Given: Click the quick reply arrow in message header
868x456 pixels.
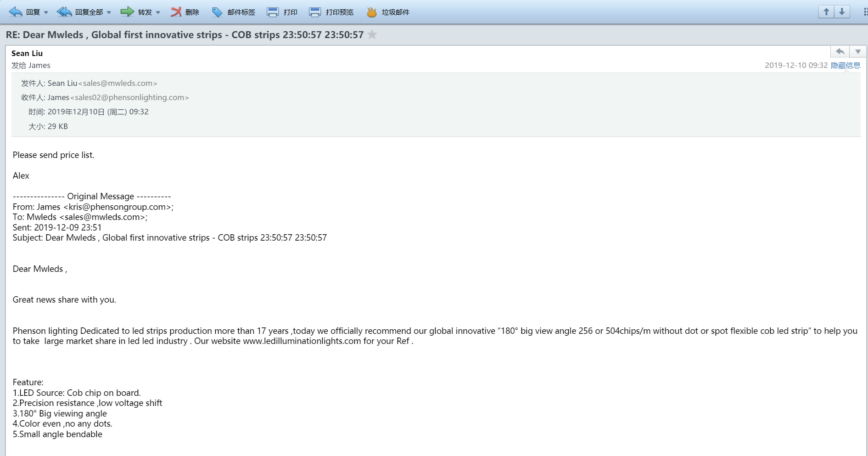Looking at the screenshot, I should click(x=840, y=51).
